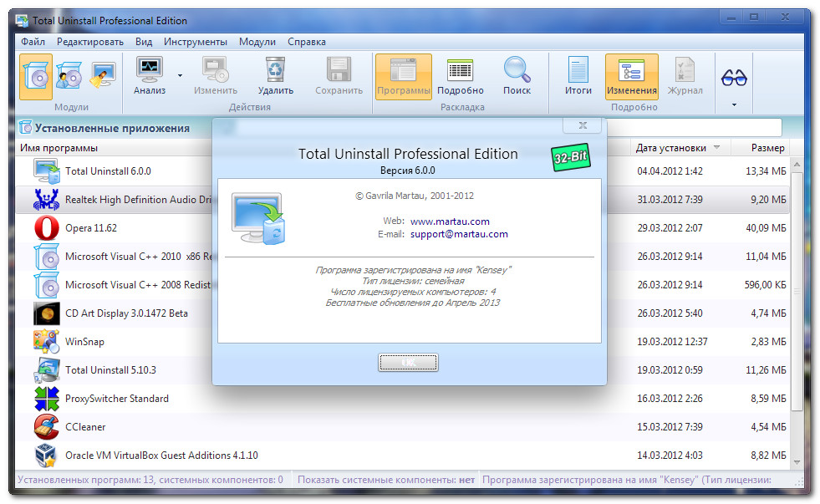Select the CCleaner row
820x504 pixels.
(401, 427)
